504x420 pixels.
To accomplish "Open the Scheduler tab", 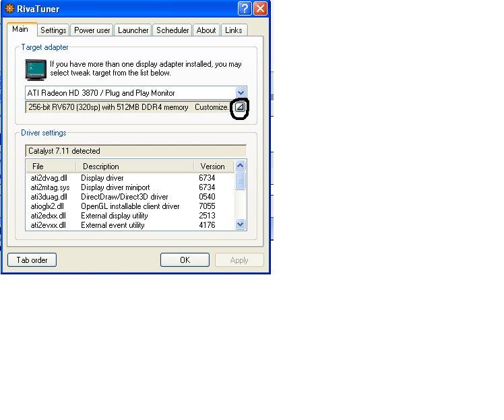I will click(x=172, y=30).
